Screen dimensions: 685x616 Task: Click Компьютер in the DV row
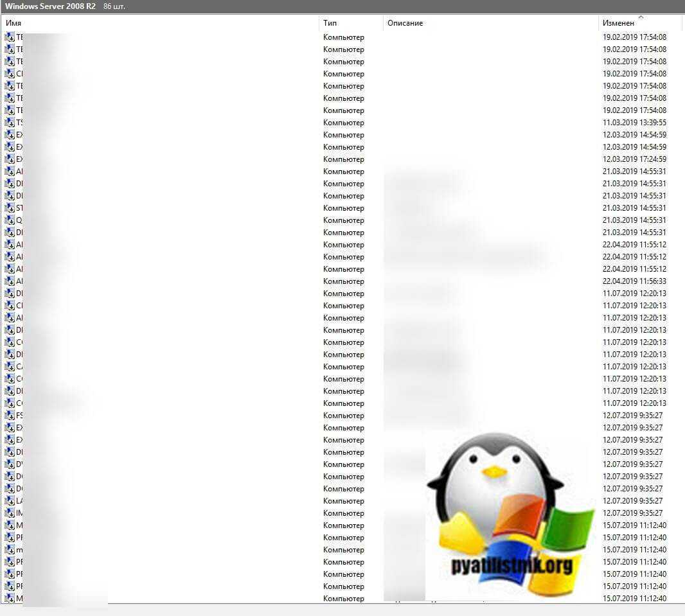click(343, 465)
